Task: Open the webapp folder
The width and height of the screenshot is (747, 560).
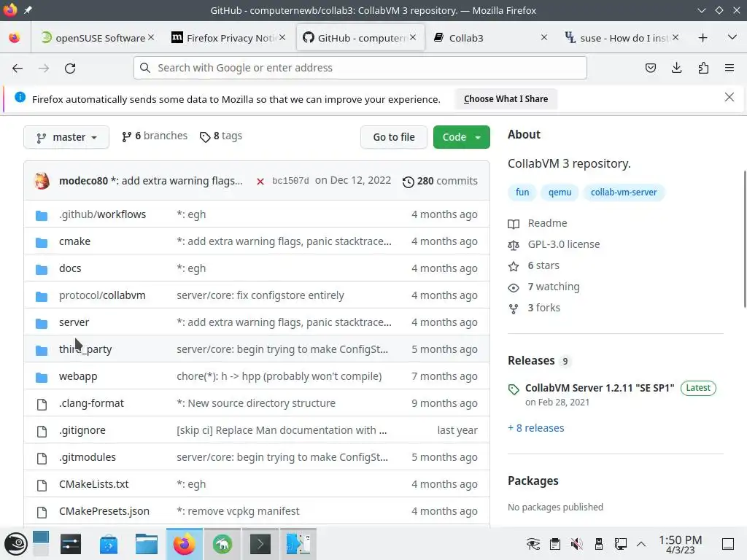Action: [x=78, y=376]
